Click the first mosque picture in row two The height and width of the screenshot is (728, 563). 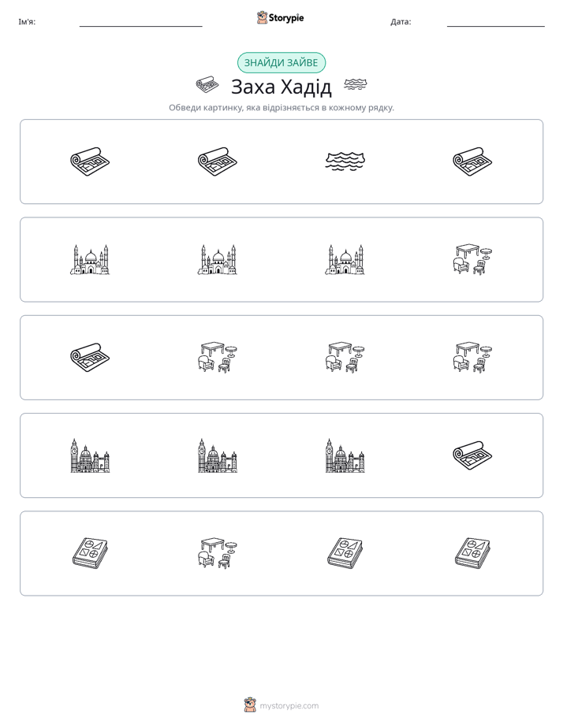coord(90,259)
